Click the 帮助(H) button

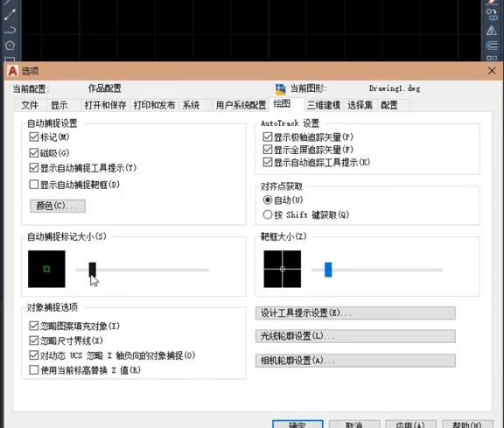click(x=467, y=424)
